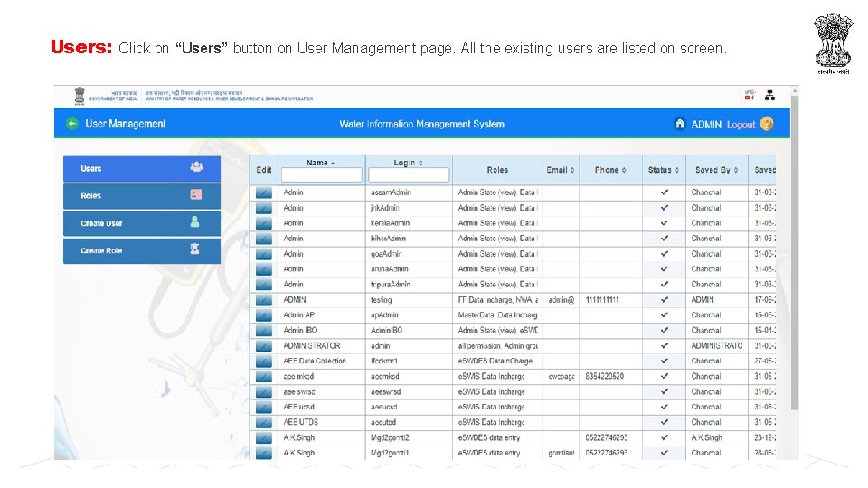This screenshot has height=488, width=868.
Task: Click 'all permission, Admin' roles cell
Action: (x=497, y=346)
